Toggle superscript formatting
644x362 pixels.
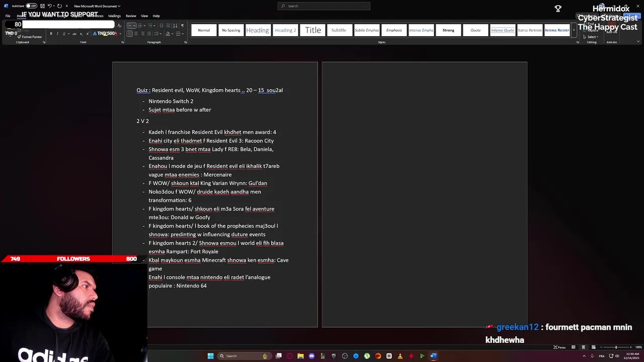coord(87,34)
